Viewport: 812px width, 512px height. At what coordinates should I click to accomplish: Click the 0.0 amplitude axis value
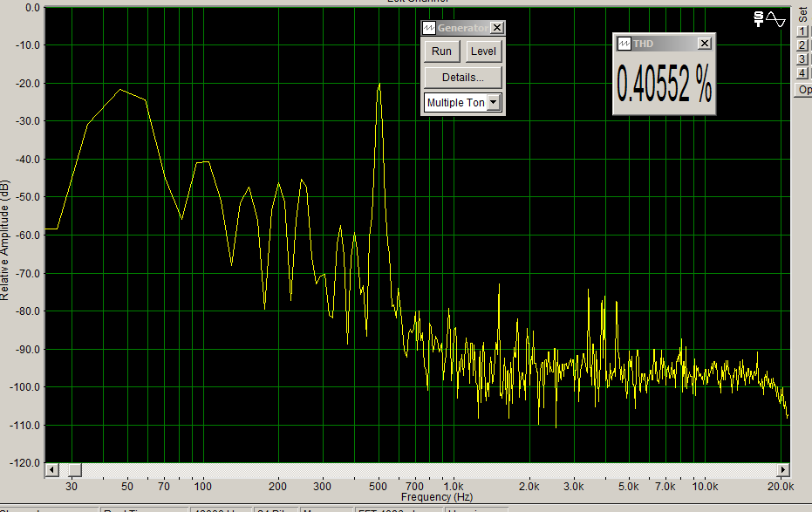[32, 8]
